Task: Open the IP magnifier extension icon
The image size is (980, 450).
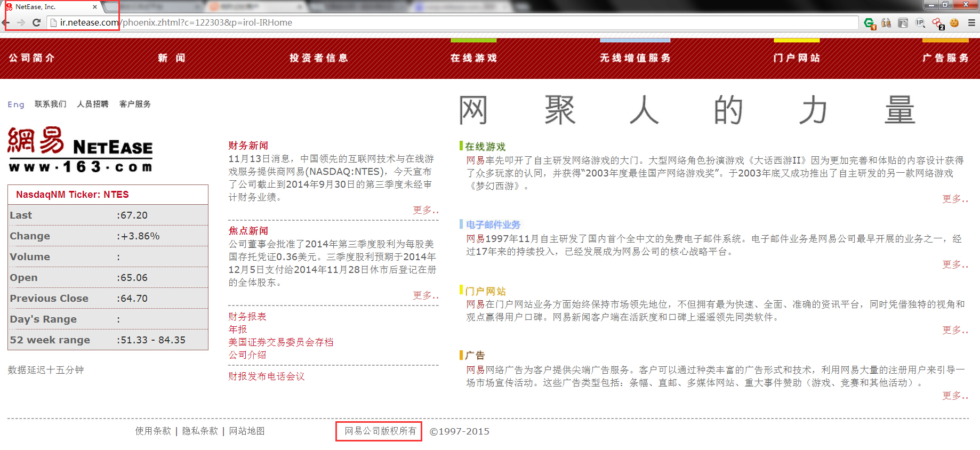Action: pos(920,23)
